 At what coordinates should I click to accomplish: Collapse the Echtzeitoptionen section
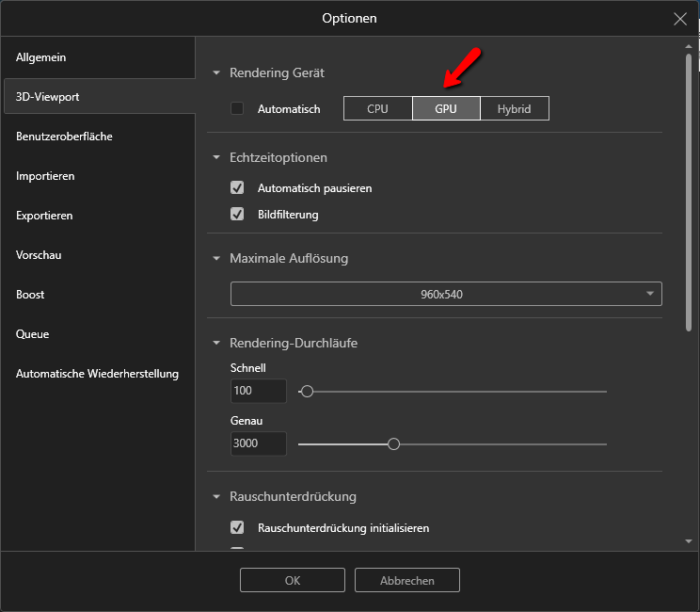point(216,158)
